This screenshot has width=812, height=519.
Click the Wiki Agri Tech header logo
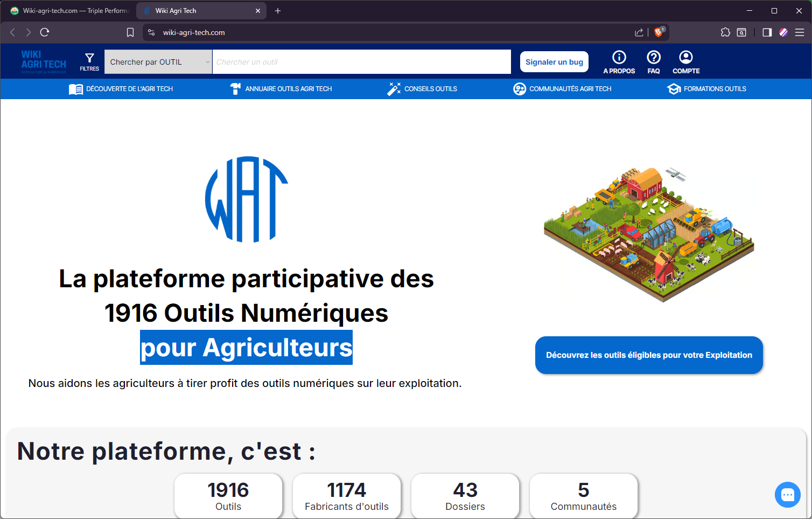(x=44, y=62)
